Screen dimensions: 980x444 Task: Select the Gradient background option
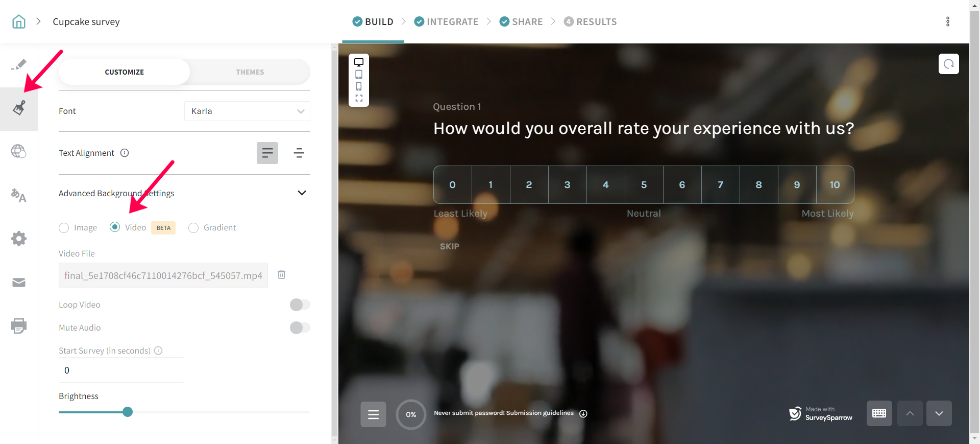(193, 228)
